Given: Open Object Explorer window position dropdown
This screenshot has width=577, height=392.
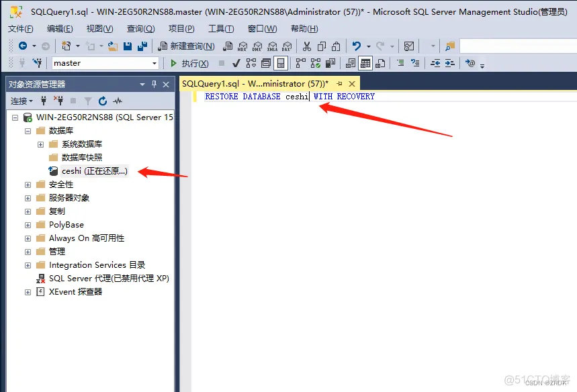Looking at the screenshot, I should pos(142,85).
